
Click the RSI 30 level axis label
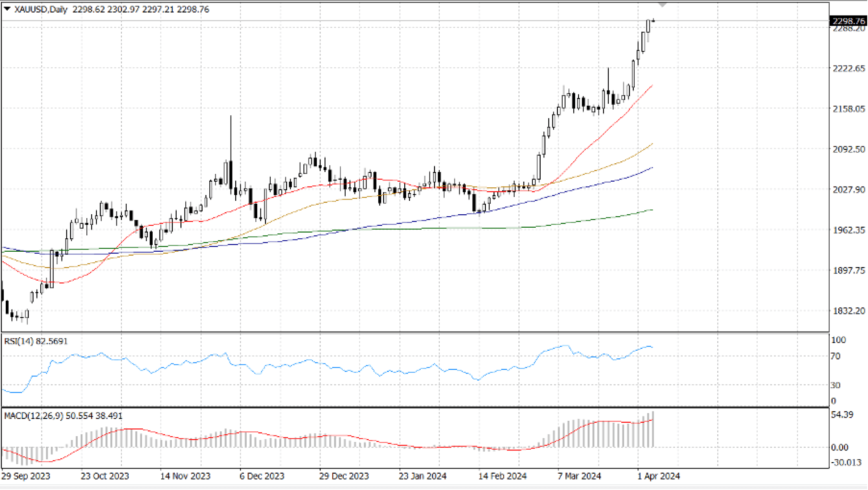(835, 385)
